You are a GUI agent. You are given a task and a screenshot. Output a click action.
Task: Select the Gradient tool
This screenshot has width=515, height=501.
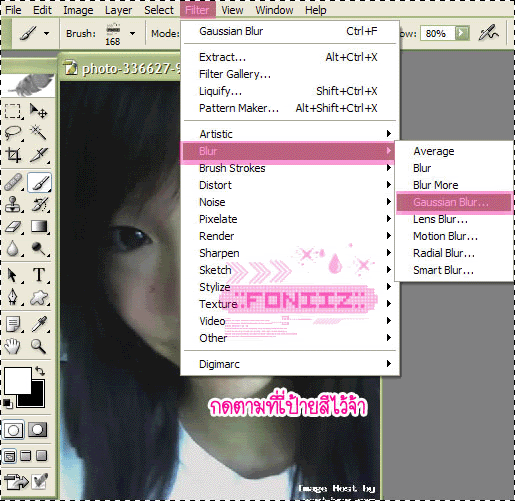[39, 227]
